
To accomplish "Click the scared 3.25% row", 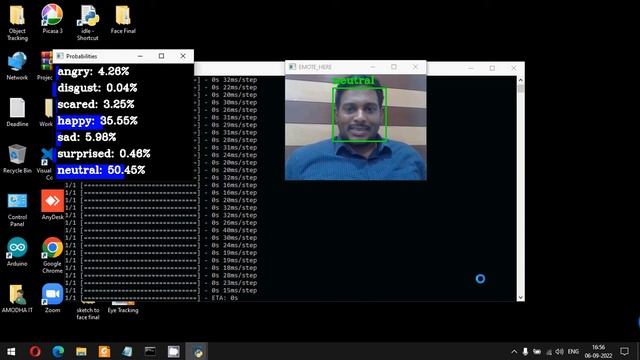I will 96,104.
